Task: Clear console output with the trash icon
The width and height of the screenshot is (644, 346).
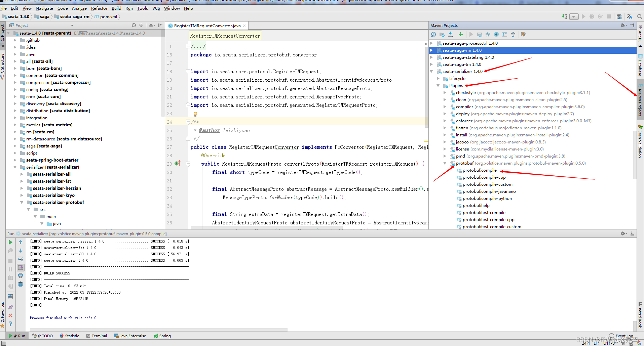Action: point(21,284)
